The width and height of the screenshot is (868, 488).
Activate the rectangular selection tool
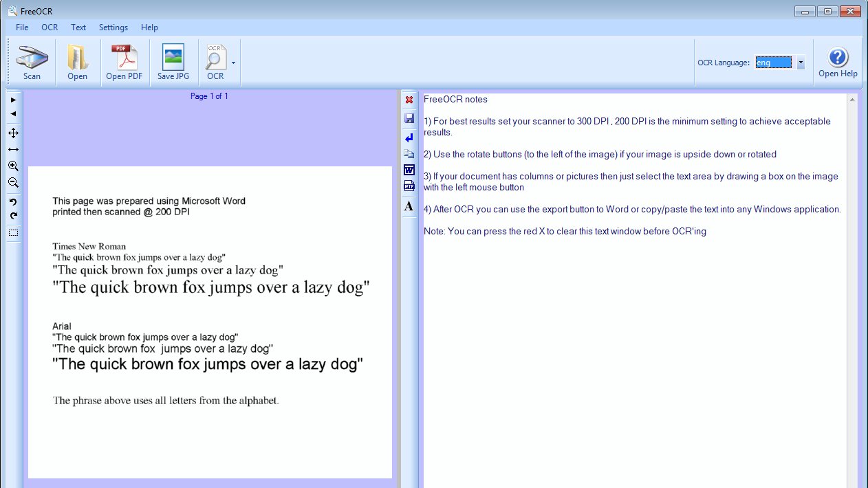(13, 233)
